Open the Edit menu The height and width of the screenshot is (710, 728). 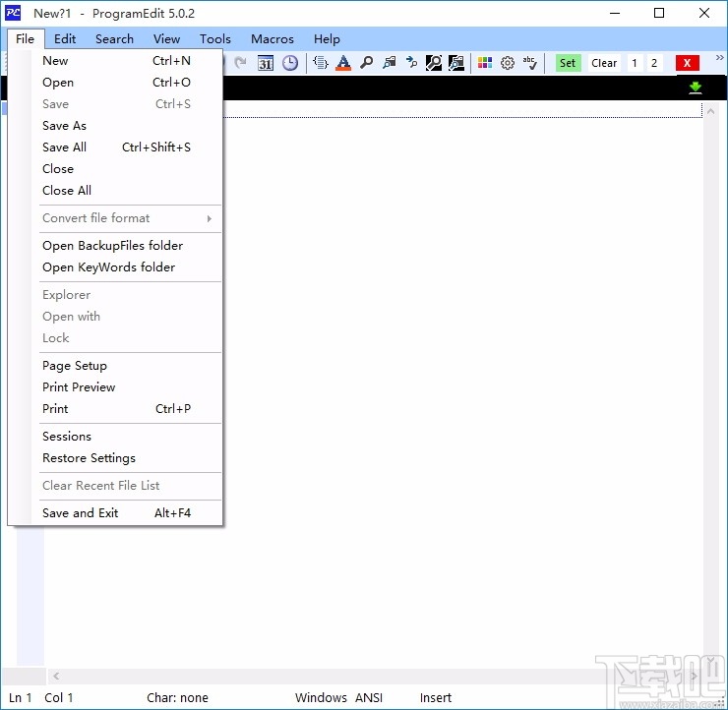click(x=65, y=39)
